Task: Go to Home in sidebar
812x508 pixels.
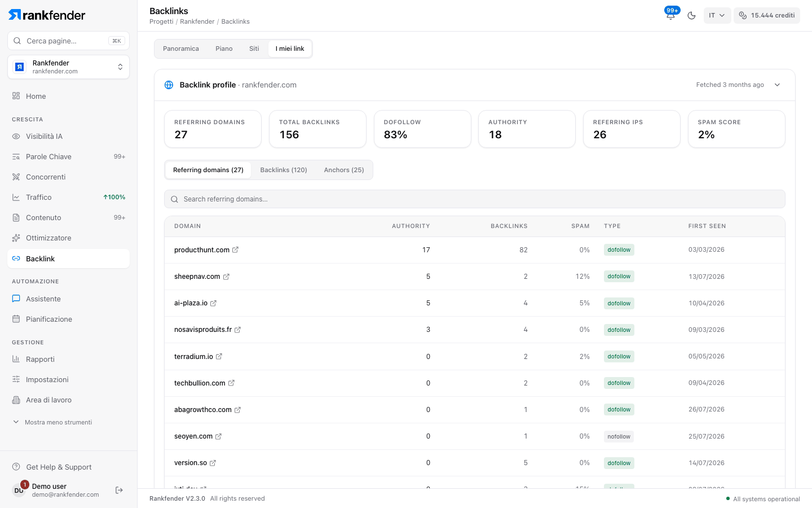Action: click(69, 96)
